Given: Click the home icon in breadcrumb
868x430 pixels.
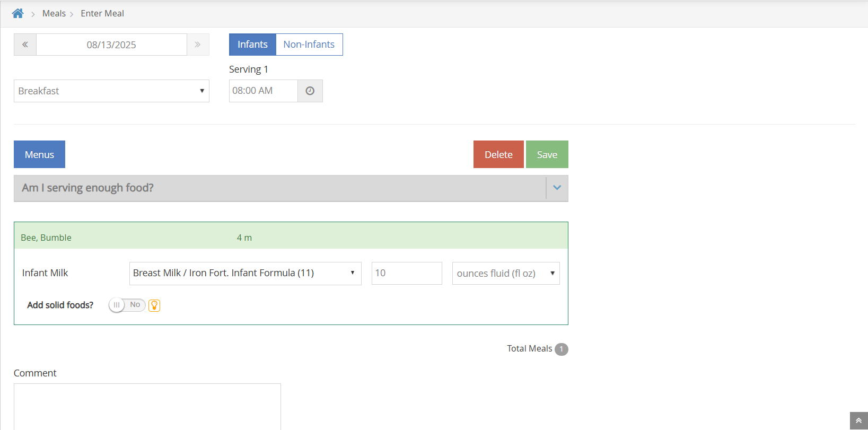Looking at the screenshot, I should (17, 13).
